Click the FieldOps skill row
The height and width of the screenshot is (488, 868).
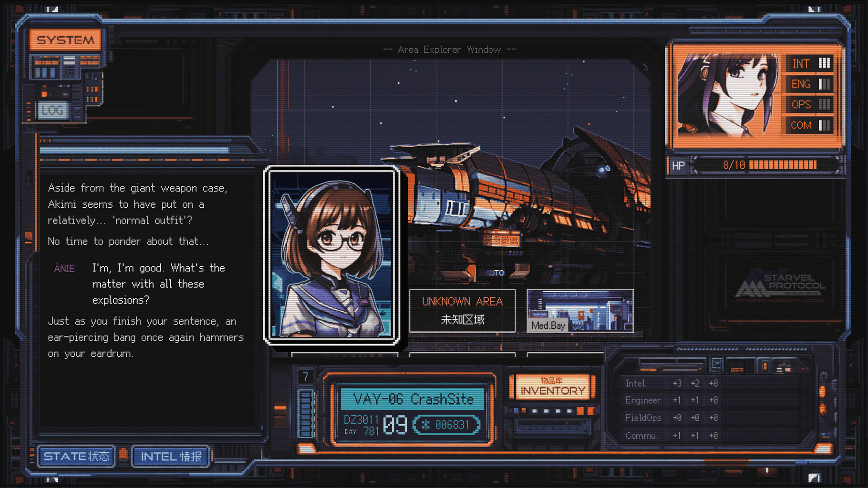671,418
